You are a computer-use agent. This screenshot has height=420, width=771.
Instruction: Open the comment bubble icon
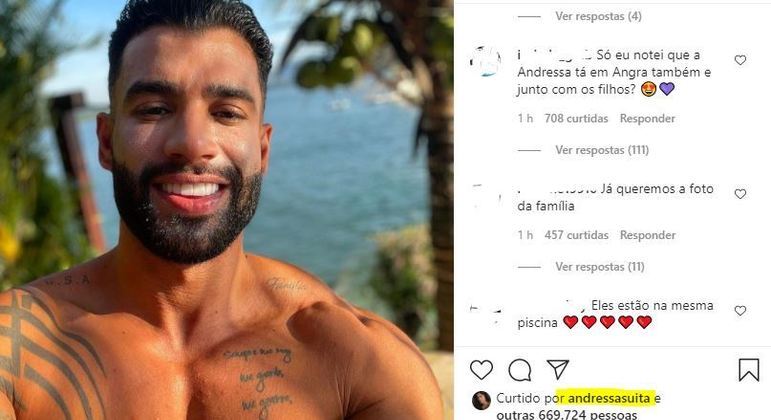click(x=520, y=370)
